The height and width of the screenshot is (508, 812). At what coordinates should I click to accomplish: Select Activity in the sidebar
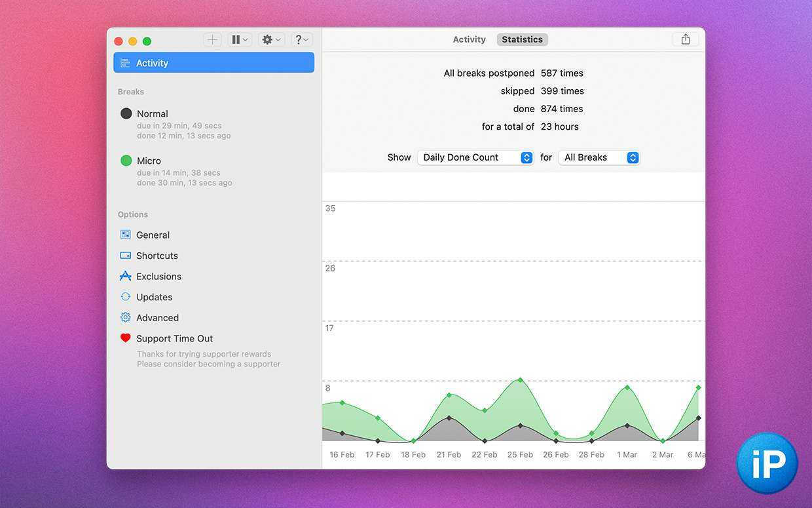coord(213,63)
